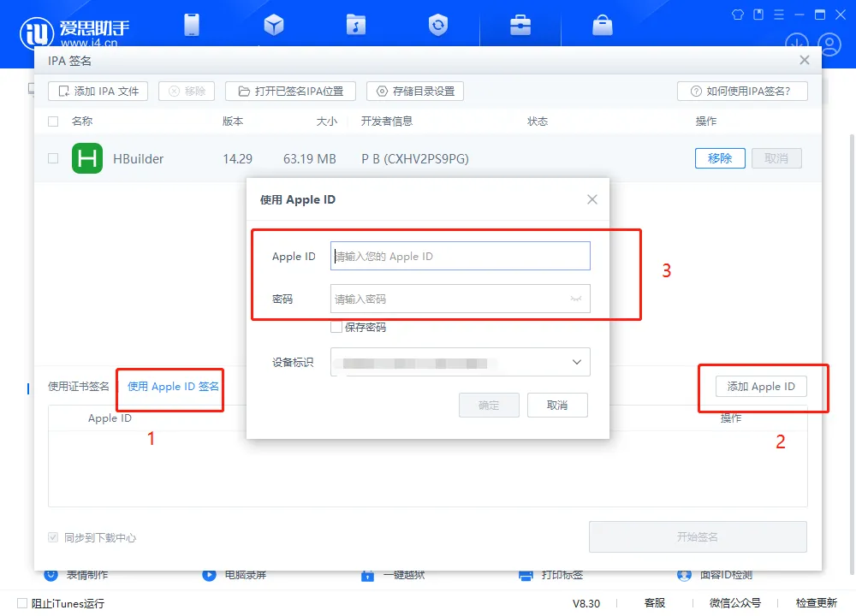Click the HBuilder file name
856x616 pixels.
coord(138,159)
